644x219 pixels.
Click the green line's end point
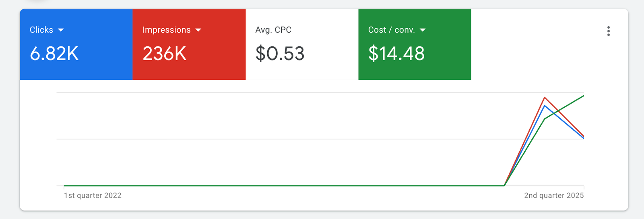click(x=583, y=96)
